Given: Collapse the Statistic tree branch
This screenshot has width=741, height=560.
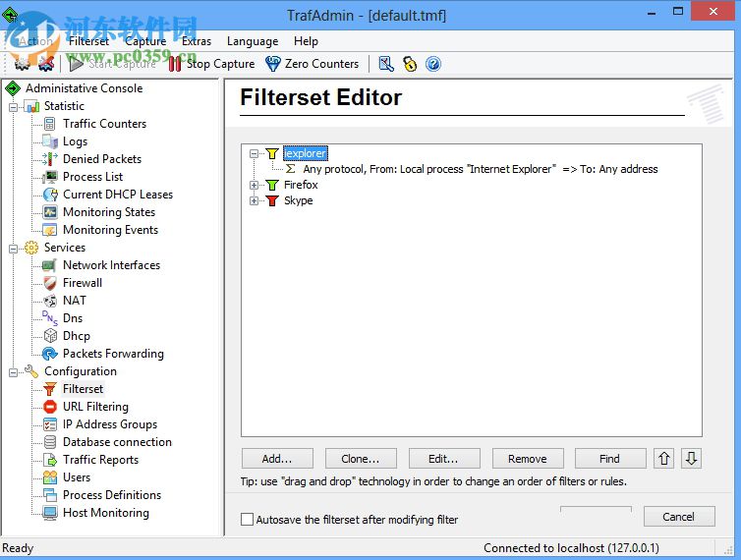Looking at the screenshot, I should pos(13,107).
